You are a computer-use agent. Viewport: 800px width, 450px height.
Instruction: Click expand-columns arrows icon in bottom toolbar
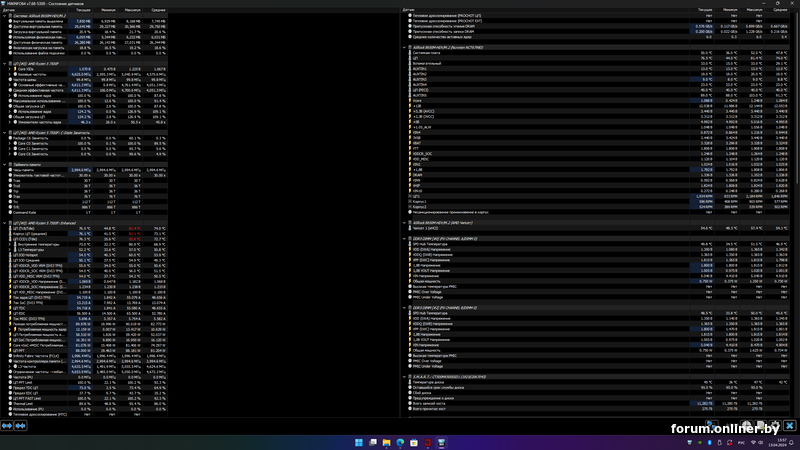[x=7, y=426]
